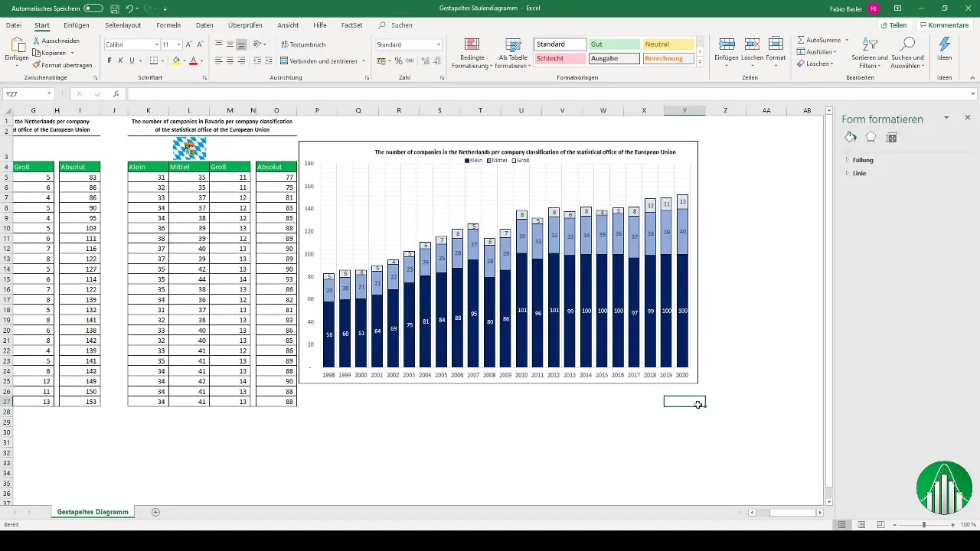Click the Zellen Löschen icon

tap(752, 44)
